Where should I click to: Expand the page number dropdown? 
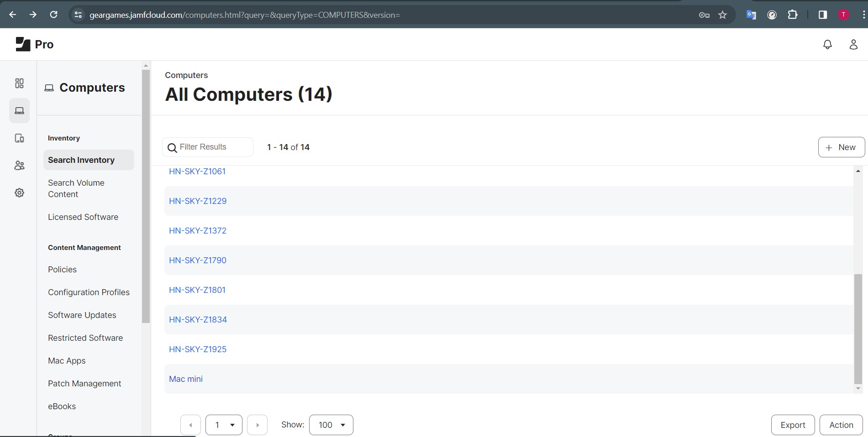[224, 425]
